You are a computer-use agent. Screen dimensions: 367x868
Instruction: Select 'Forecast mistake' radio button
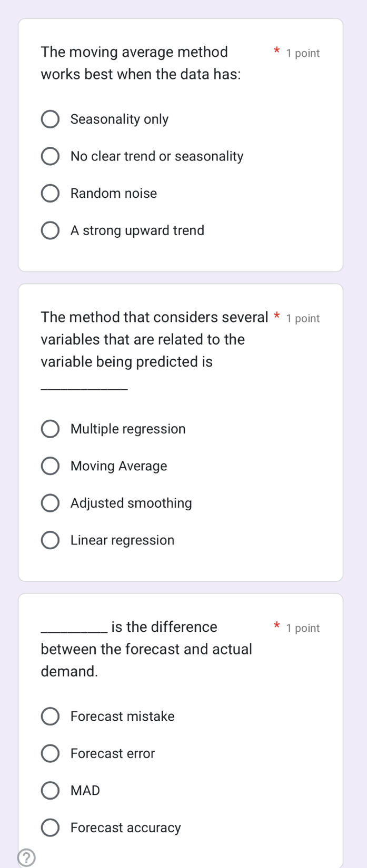(50, 716)
